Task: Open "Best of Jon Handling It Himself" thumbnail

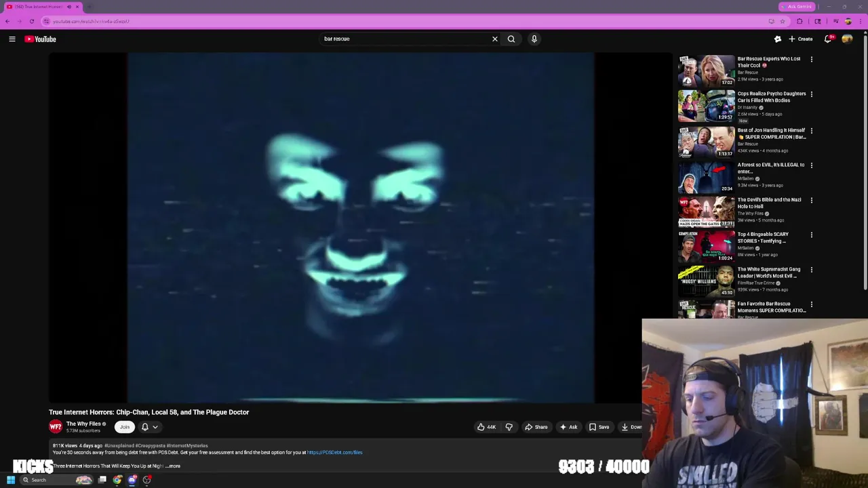Action: [707, 142]
